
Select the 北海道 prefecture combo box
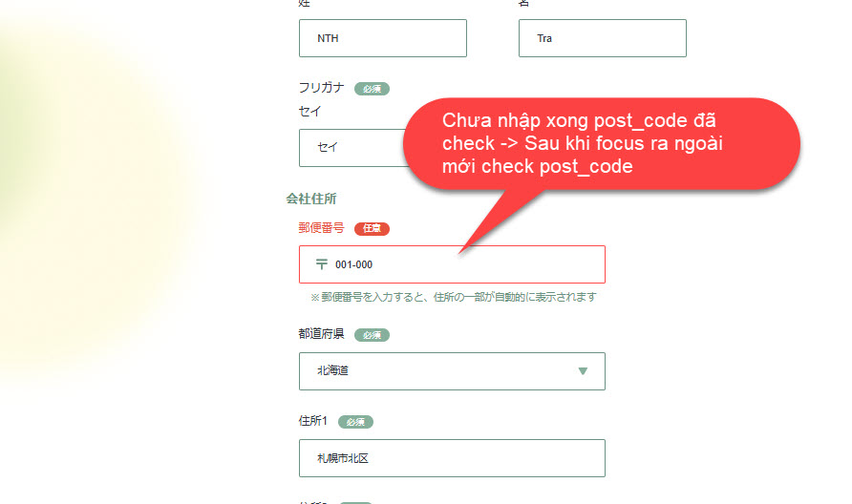[452, 371]
